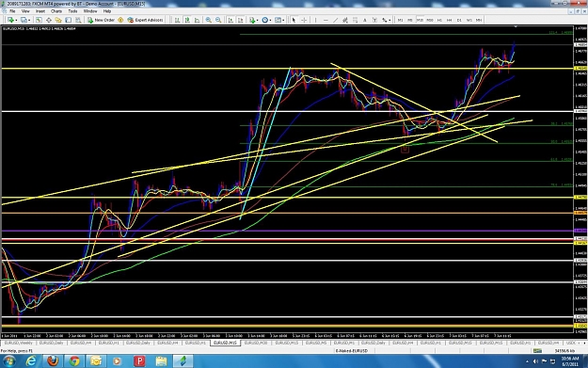Open the Insert menu
The height and width of the screenshot is (368, 588).
point(40,11)
